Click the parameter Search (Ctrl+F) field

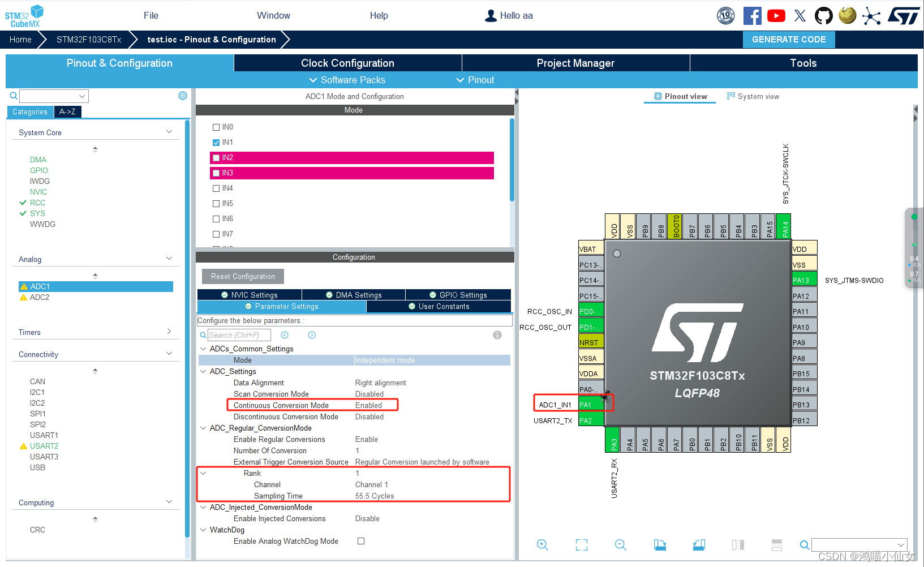(x=239, y=335)
